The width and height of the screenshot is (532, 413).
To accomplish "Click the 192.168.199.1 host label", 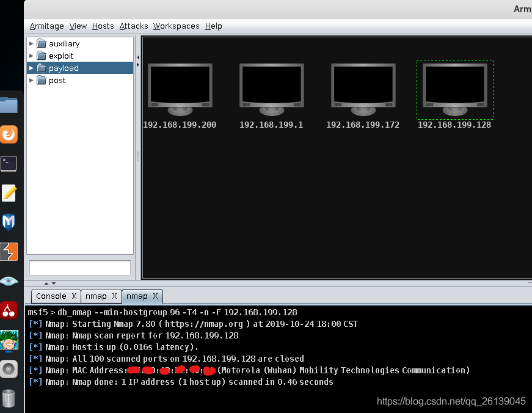I will coord(271,125).
